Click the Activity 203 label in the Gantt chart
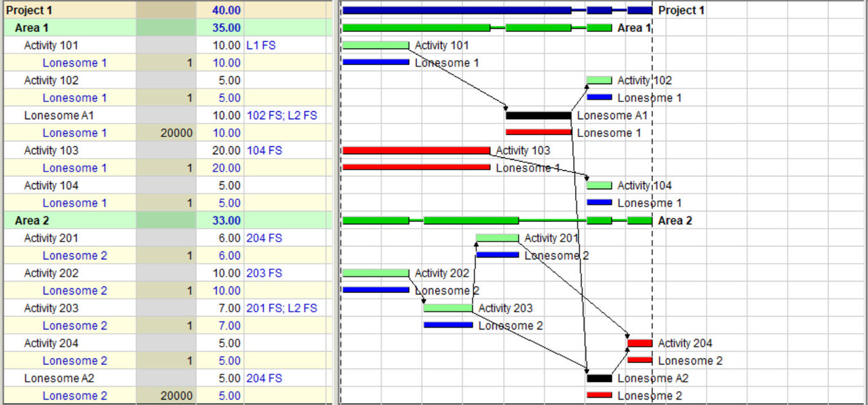868x405 pixels. (506, 308)
